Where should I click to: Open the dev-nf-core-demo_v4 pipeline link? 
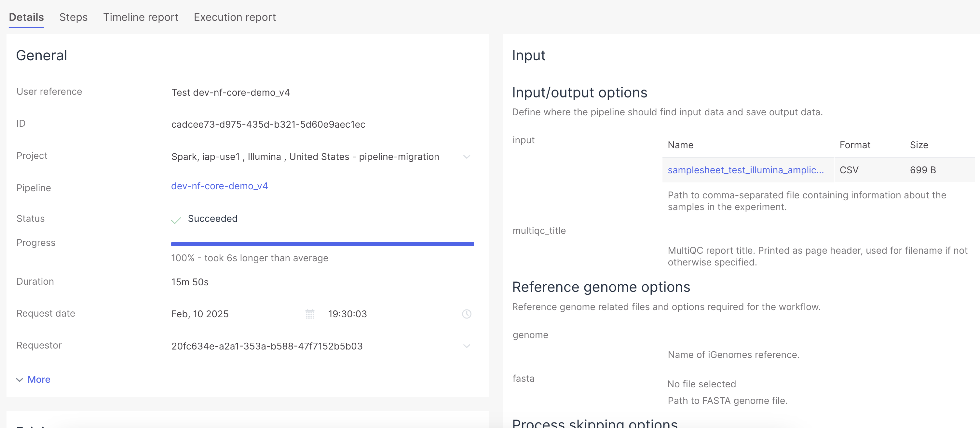point(220,186)
